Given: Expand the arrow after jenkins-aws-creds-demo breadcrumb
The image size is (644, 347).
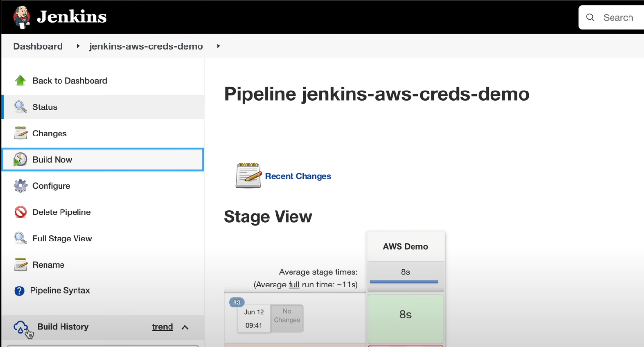Looking at the screenshot, I should click(x=218, y=46).
